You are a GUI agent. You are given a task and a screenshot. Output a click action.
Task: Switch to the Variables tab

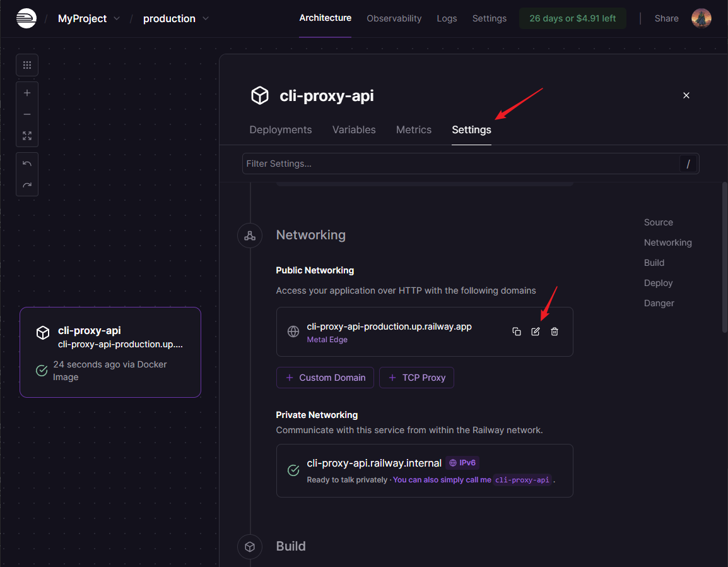tap(354, 129)
